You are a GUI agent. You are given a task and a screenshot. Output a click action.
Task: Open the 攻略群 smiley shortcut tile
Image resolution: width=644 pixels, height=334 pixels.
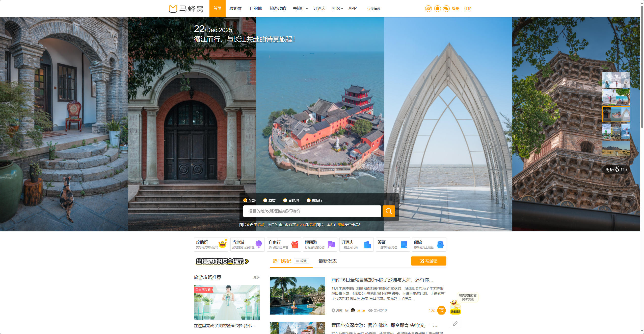tap(211, 244)
